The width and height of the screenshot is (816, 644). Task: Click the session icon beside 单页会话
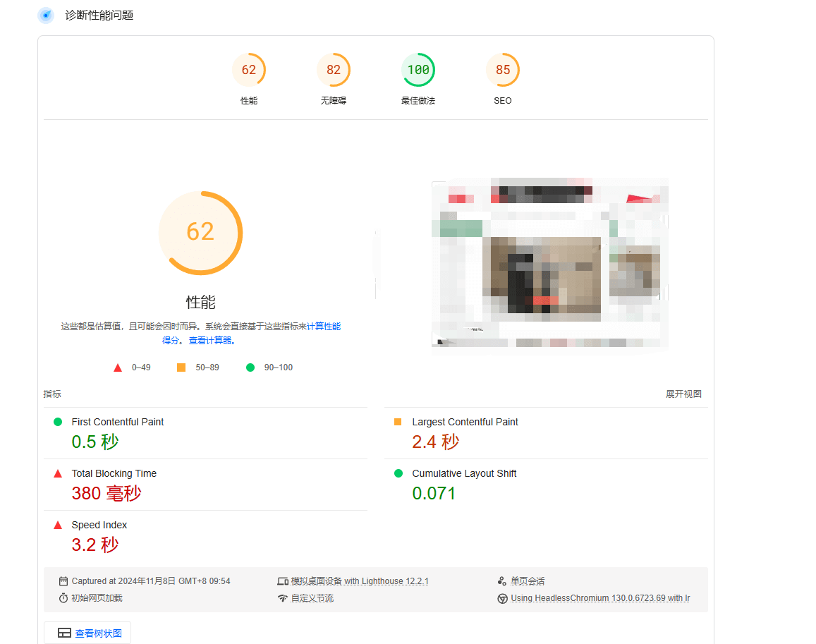click(x=502, y=581)
